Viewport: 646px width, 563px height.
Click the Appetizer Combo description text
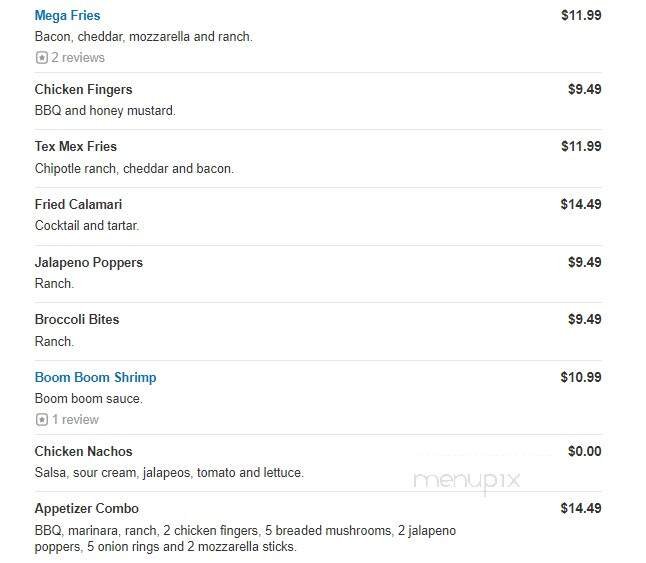(245, 539)
